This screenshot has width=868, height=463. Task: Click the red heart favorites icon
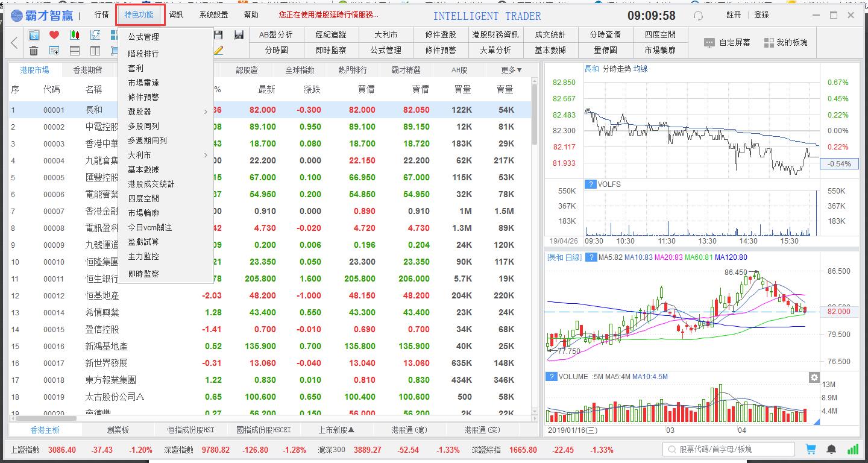[x=54, y=35]
